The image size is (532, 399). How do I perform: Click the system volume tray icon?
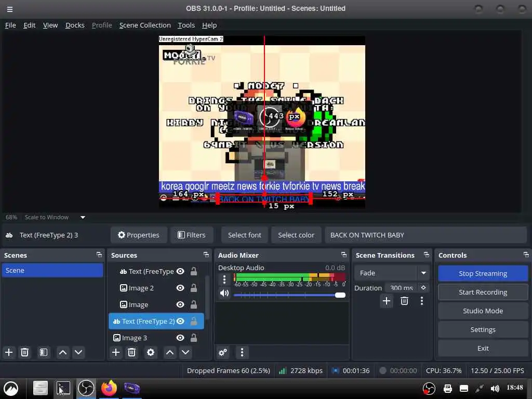coord(495,389)
